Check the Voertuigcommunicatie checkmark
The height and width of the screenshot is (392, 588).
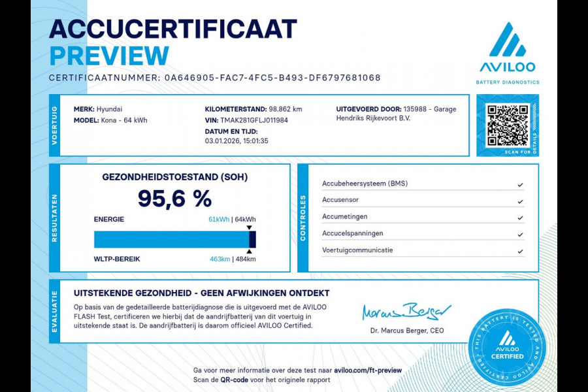[519, 250]
